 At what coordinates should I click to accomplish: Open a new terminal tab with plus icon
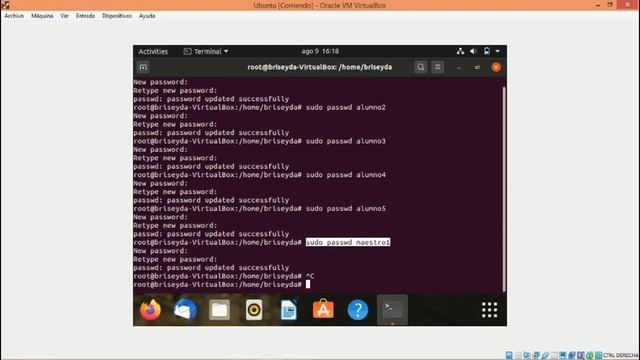click(x=143, y=67)
